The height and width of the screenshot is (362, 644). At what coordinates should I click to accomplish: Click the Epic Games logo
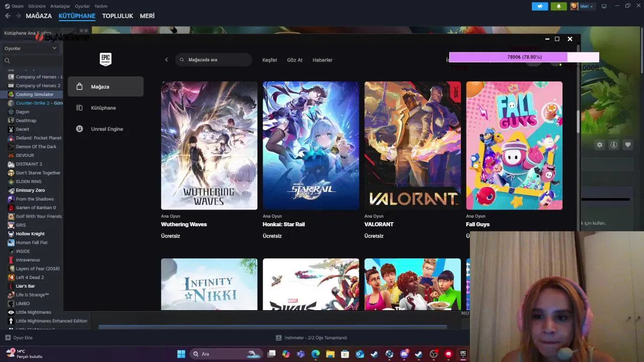[105, 59]
